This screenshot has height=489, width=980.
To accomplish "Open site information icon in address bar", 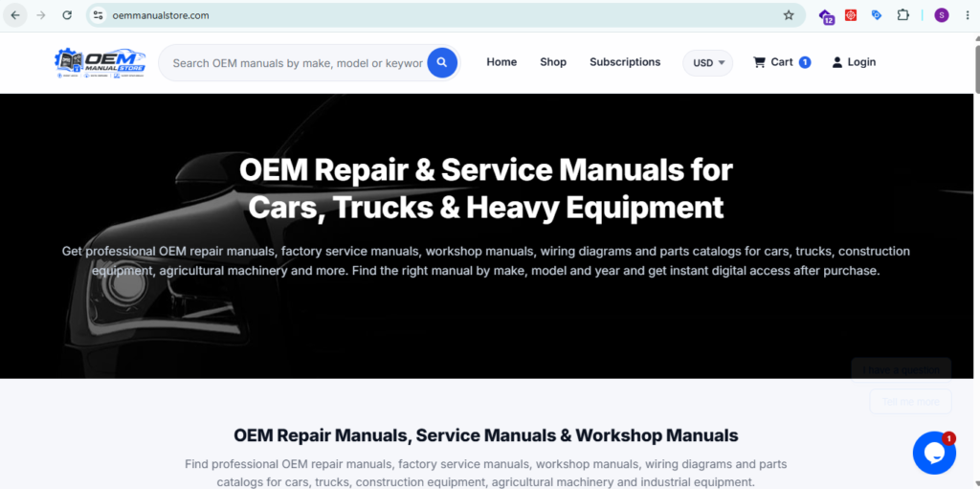I will [x=98, y=15].
